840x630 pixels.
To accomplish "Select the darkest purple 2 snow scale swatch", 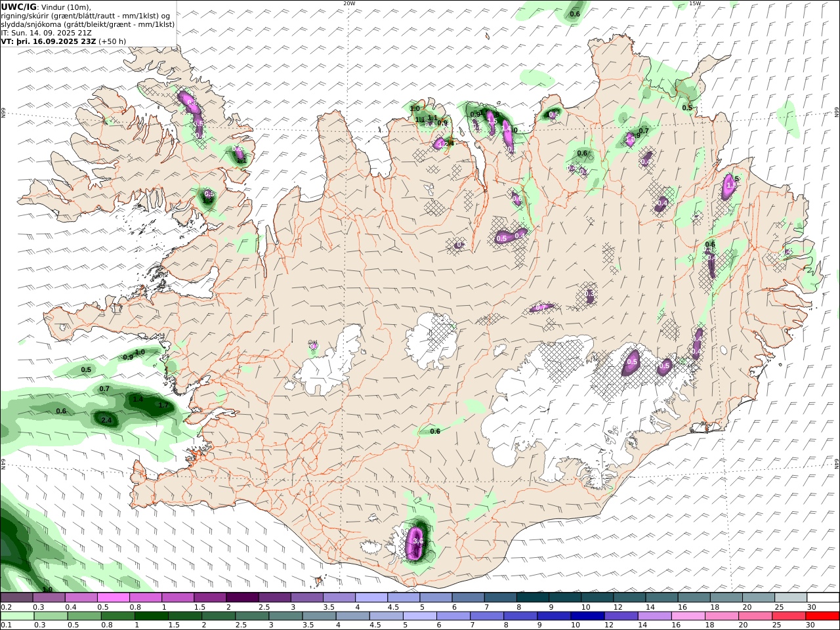I will (242, 598).
